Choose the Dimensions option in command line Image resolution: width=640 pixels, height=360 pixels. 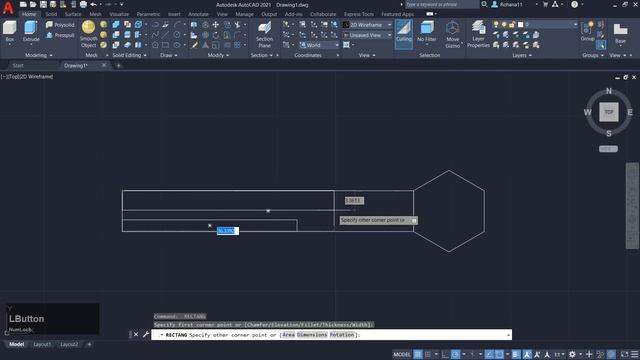point(312,335)
